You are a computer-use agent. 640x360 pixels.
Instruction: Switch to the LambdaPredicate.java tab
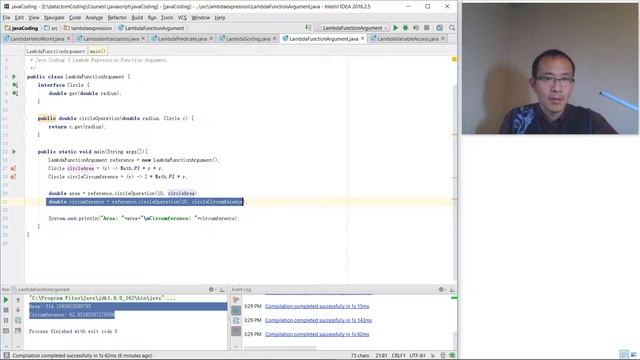click(x=182, y=39)
